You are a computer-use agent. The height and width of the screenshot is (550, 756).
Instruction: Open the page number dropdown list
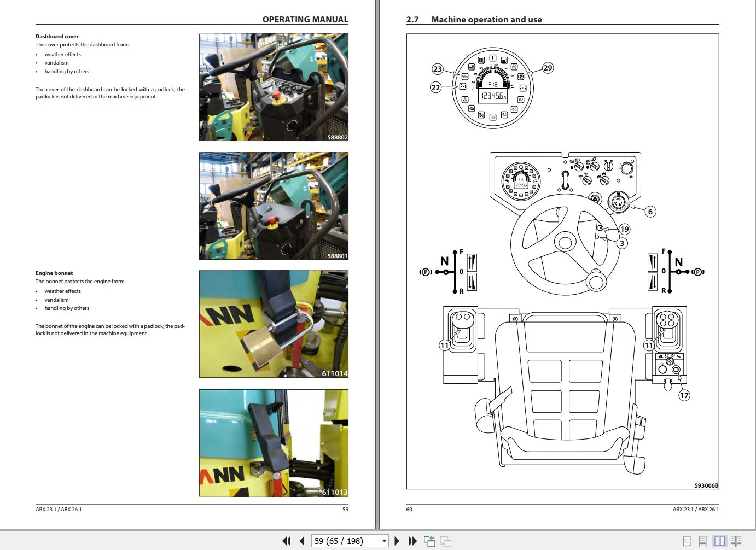point(385,541)
